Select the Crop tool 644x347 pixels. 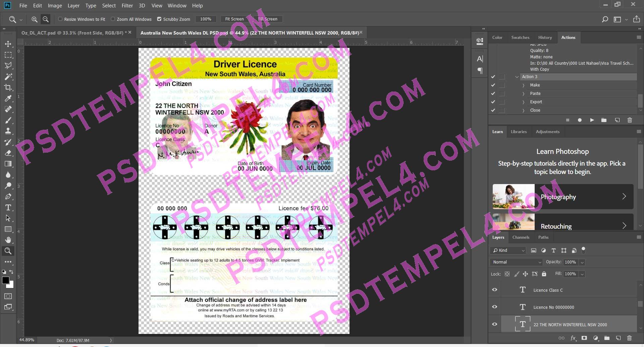tap(8, 88)
